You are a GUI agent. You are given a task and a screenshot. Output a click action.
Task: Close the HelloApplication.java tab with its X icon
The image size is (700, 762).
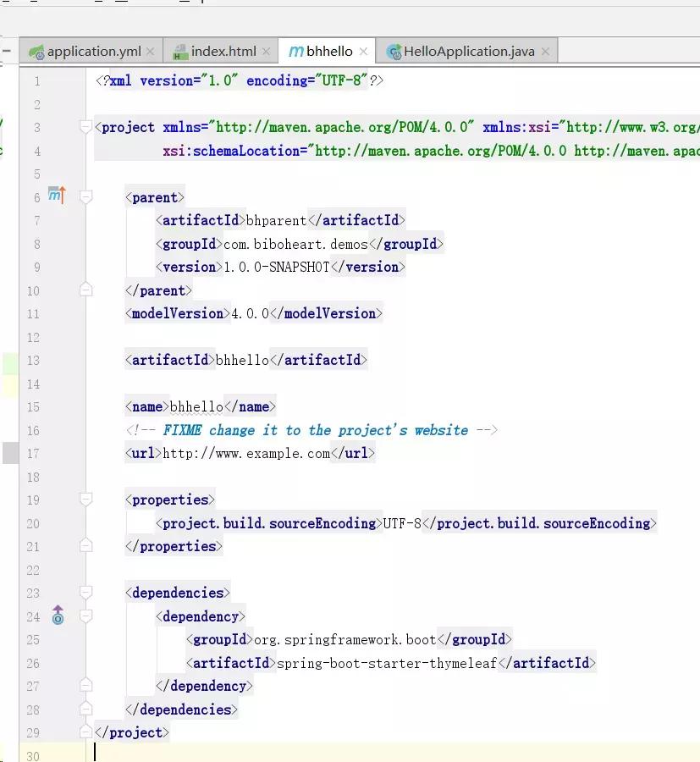tap(546, 51)
